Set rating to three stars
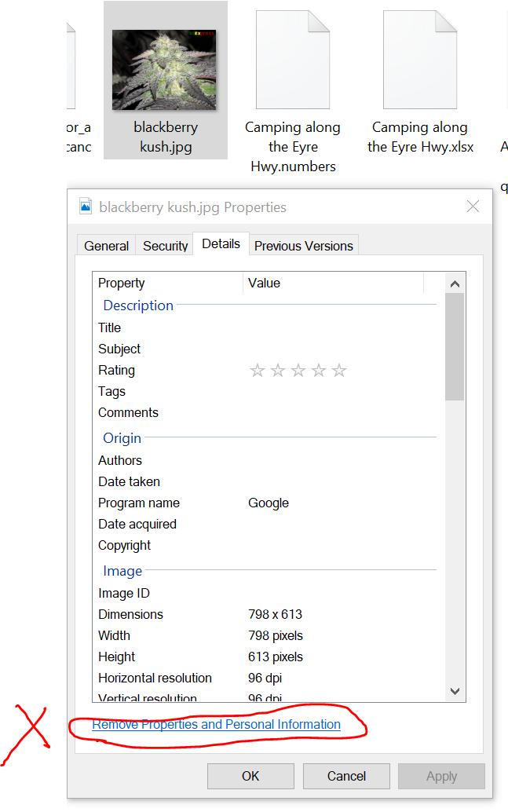 pos(298,371)
